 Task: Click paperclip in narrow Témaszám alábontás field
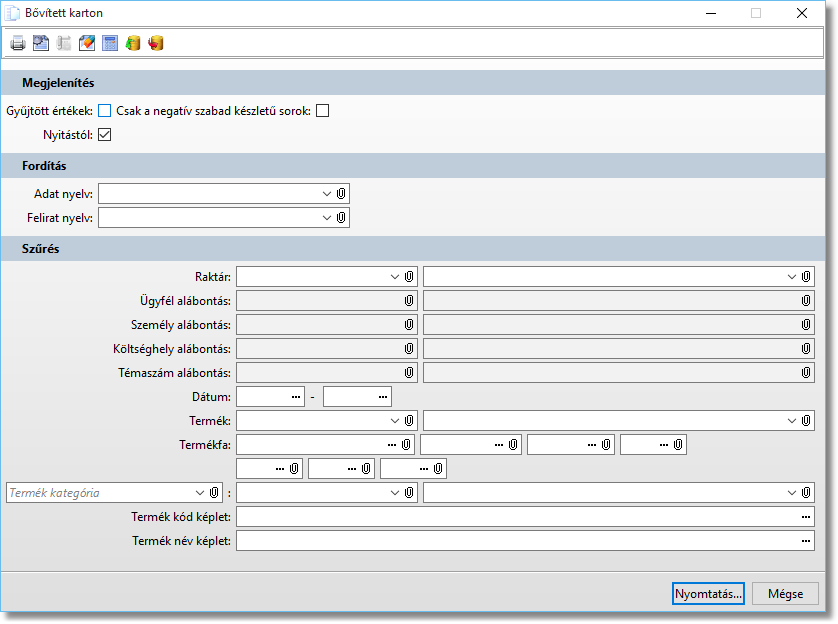(409, 373)
